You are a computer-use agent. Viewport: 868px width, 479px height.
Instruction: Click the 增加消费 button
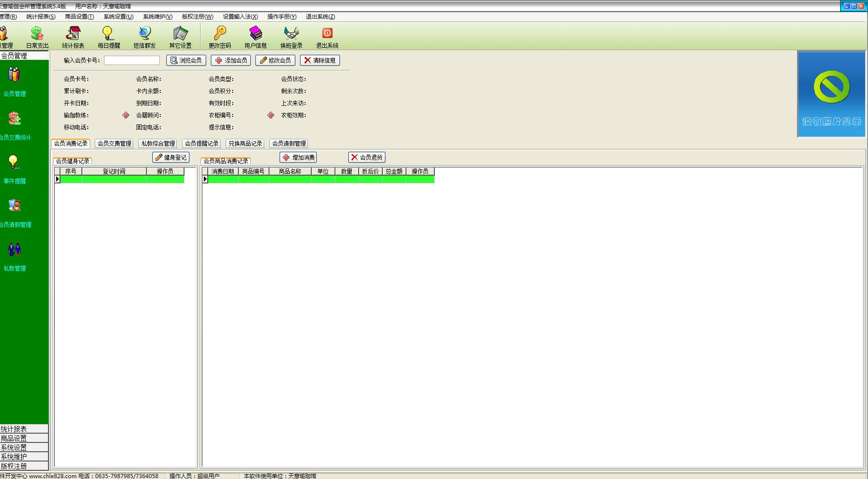click(x=298, y=157)
